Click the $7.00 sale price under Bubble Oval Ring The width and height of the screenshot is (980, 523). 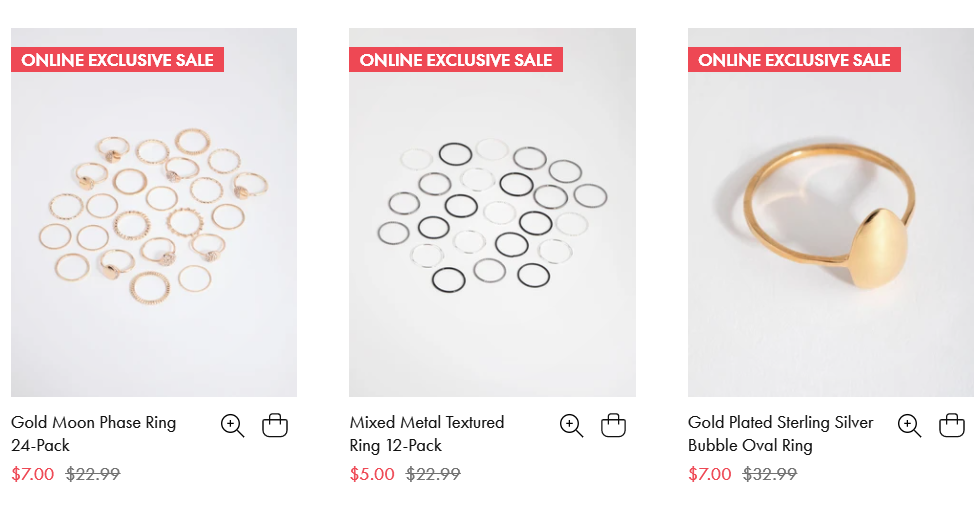709,474
